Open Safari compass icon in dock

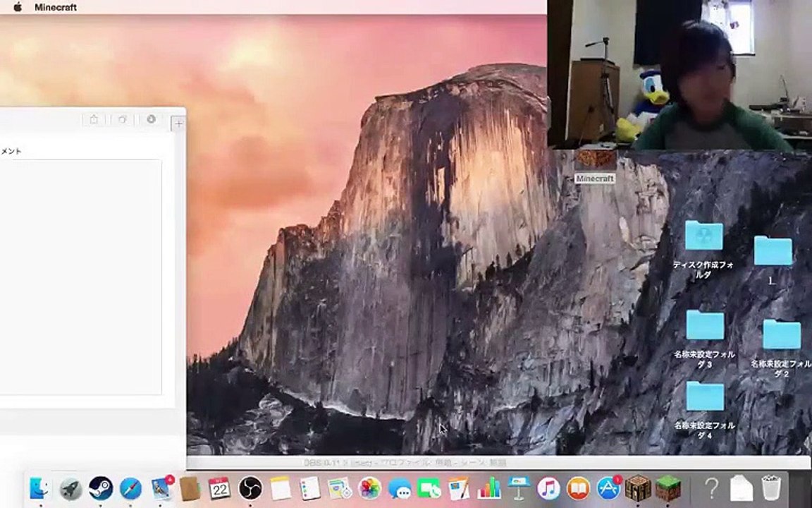coord(130,488)
